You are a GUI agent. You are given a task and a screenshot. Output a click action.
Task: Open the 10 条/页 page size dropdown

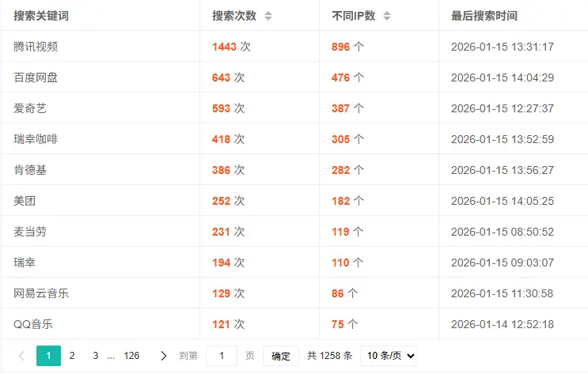tap(389, 356)
